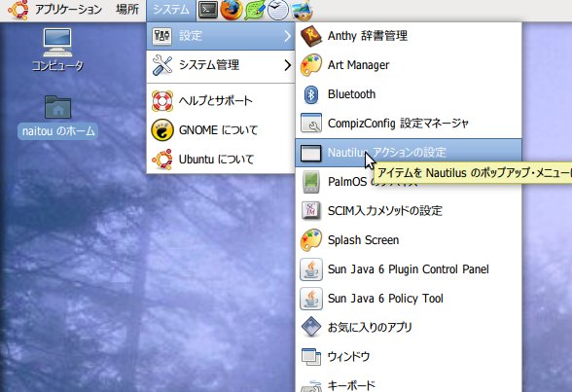This screenshot has width=572, height=392.
Task: Launch Anthy 辞書管理
Action: tap(409, 36)
